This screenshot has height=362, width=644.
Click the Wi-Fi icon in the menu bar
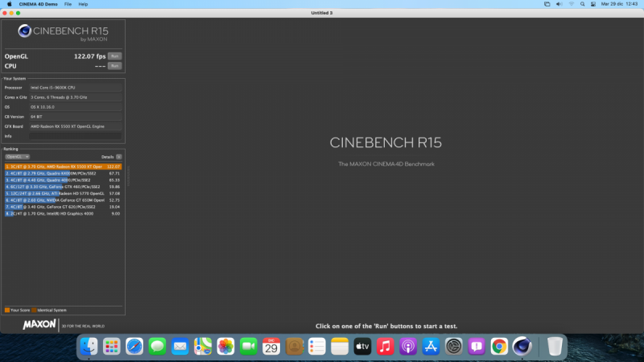click(572, 4)
